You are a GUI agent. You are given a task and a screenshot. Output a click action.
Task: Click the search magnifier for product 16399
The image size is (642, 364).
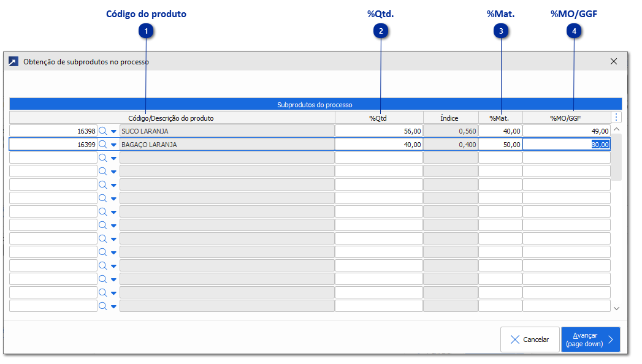pyautogui.click(x=103, y=145)
